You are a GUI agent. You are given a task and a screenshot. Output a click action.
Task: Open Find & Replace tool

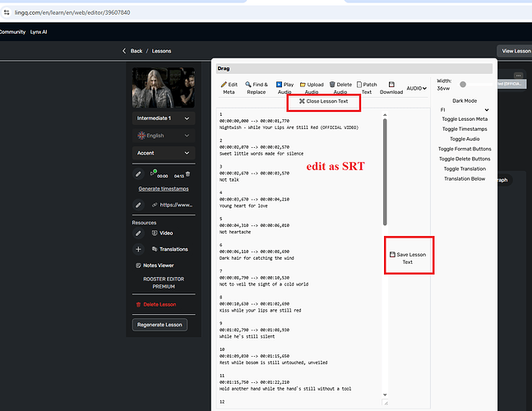(257, 88)
